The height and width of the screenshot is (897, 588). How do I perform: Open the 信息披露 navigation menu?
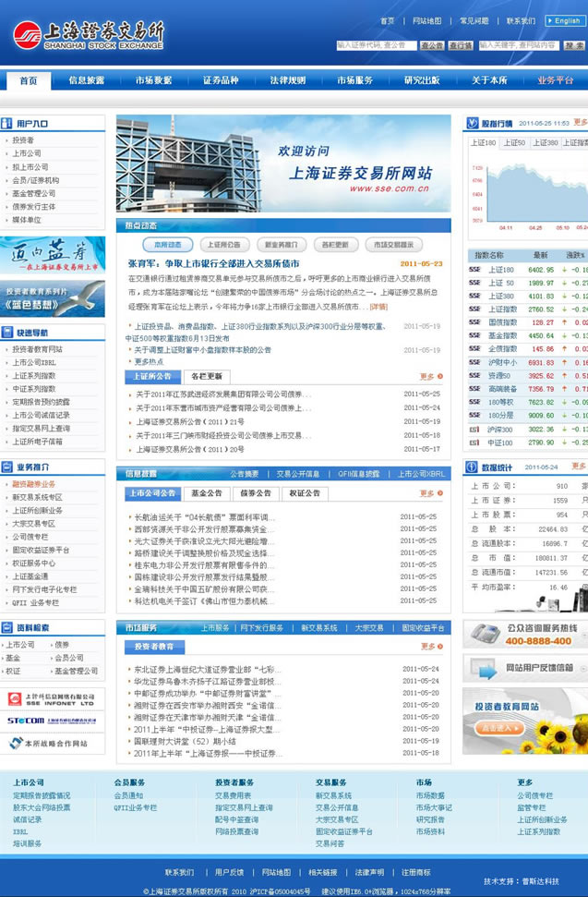[87, 80]
